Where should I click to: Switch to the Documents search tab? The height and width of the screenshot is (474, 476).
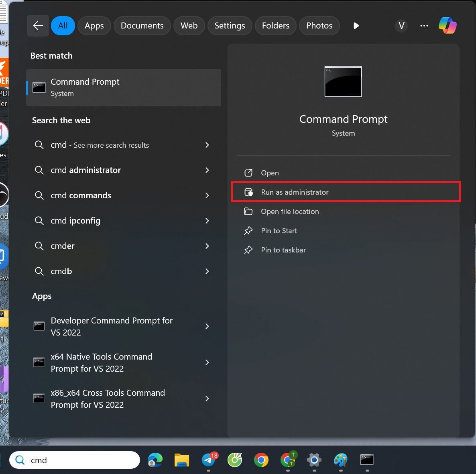142,25
